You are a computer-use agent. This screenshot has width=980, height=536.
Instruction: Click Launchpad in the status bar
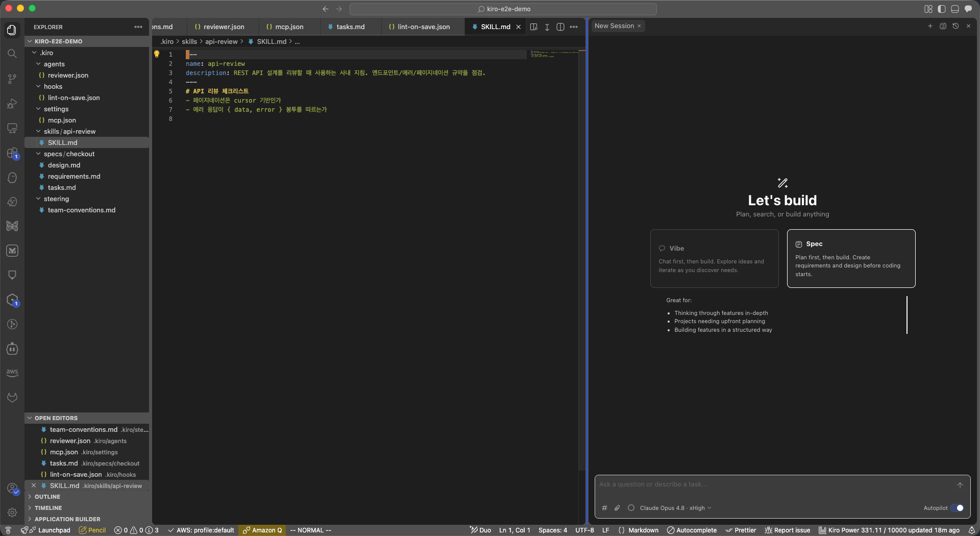[x=50, y=530]
